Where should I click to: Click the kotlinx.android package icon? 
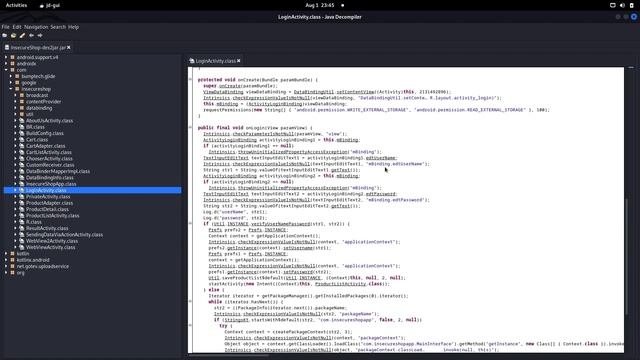coord(13,260)
